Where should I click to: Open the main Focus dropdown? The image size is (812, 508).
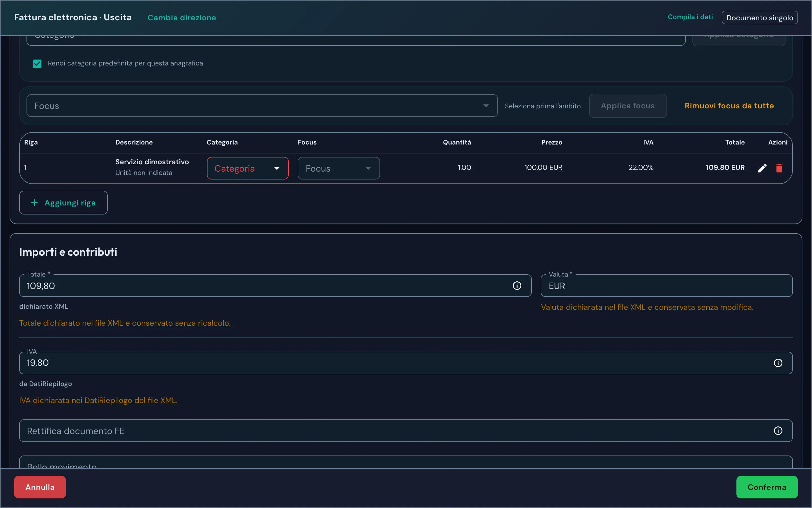coord(262,106)
